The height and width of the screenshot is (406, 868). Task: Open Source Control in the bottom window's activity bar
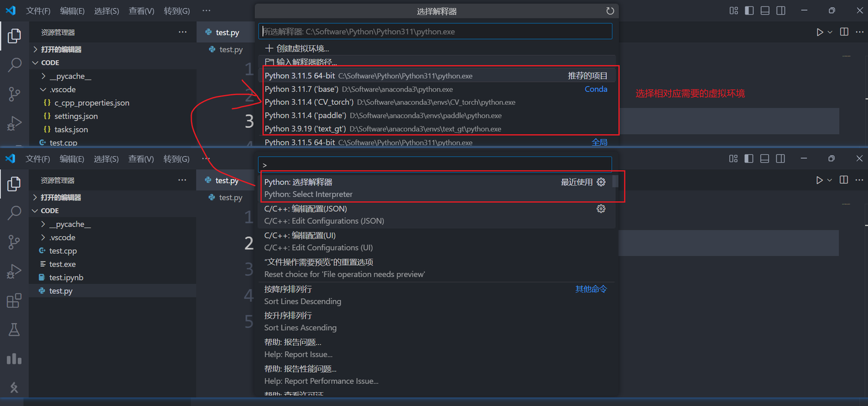[x=14, y=242]
